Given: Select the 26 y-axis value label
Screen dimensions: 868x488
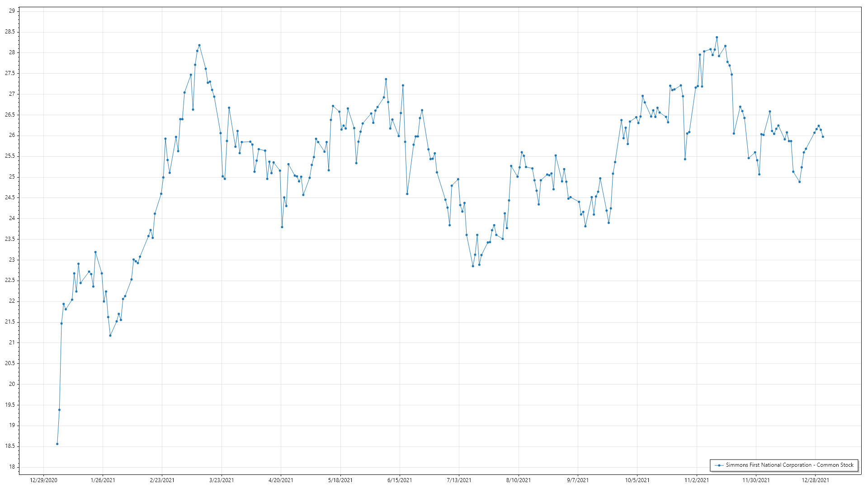Looking at the screenshot, I should coord(12,135).
